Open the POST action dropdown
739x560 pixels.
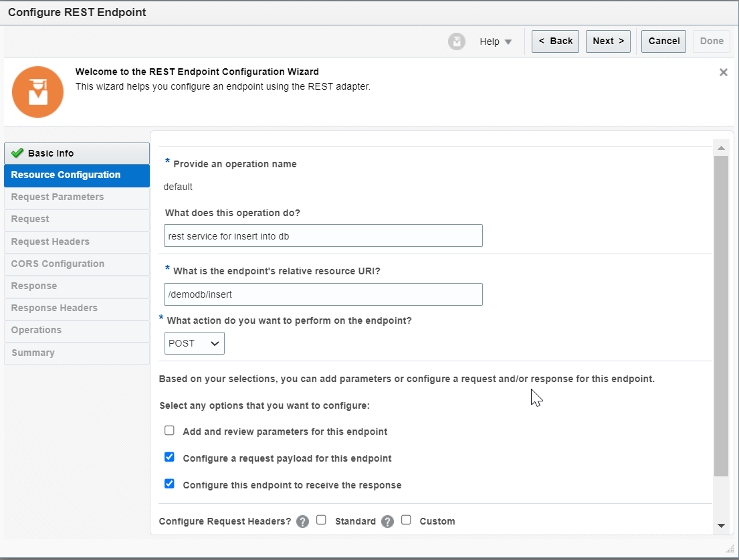tap(194, 343)
